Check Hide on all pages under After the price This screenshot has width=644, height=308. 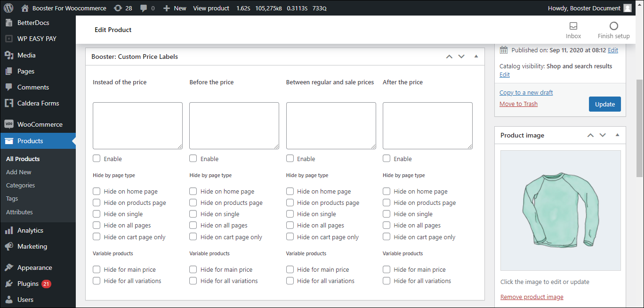pyautogui.click(x=386, y=225)
